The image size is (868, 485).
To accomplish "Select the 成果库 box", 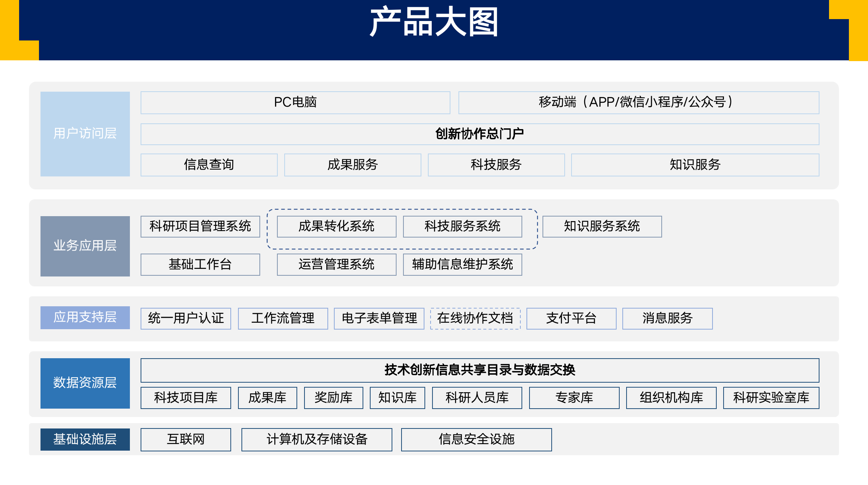I will coord(267,398).
